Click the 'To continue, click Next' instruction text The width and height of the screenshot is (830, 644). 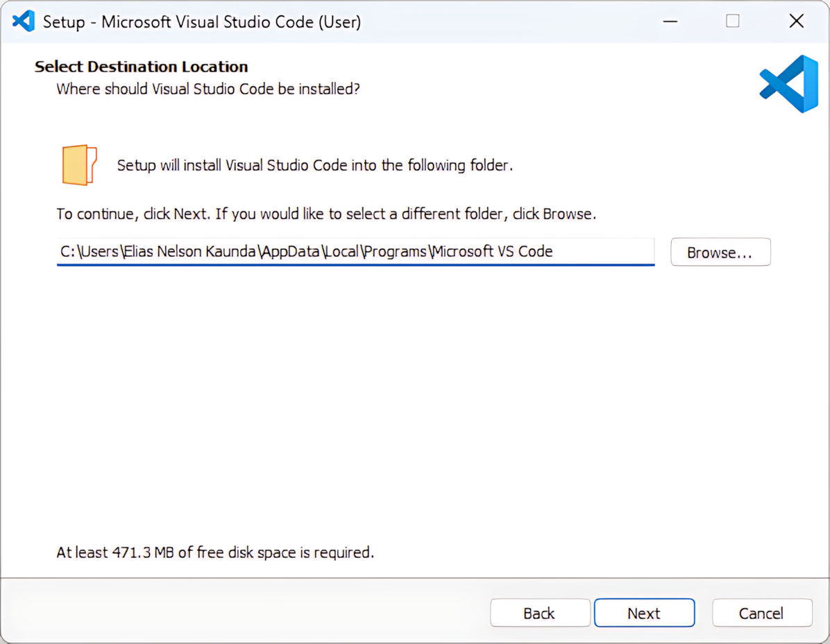(325, 214)
